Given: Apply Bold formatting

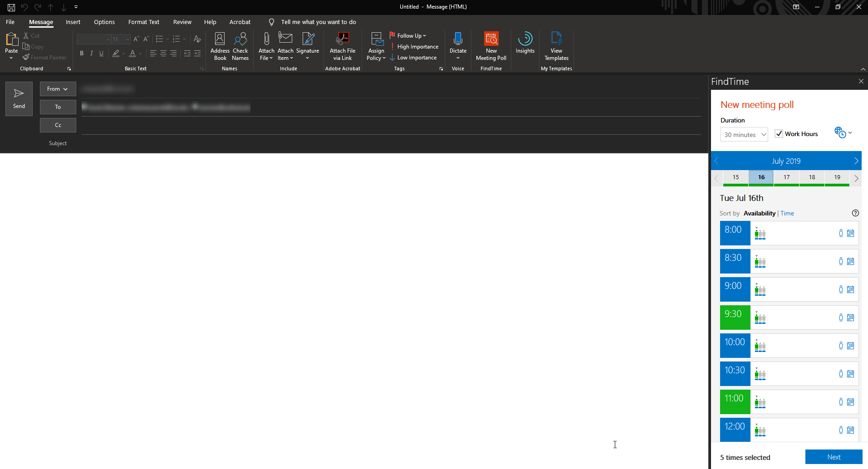Looking at the screenshot, I should (82, 54).
